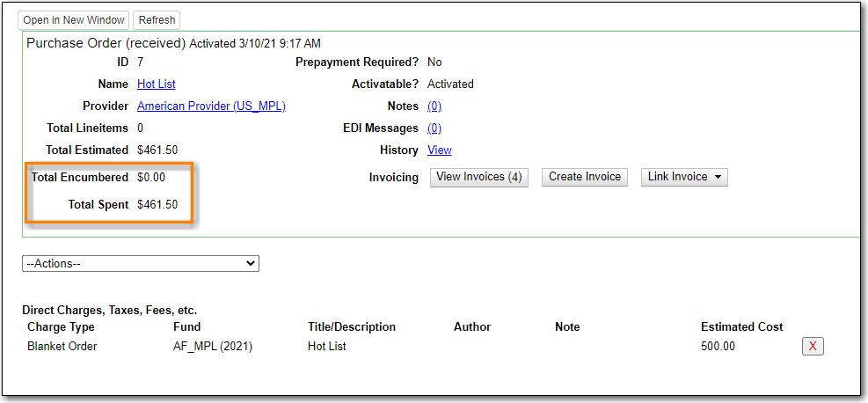This screenshot has height=403, width=868.
Task: Select the Total Encumbered $0.00 value
Action: (150, 178)
